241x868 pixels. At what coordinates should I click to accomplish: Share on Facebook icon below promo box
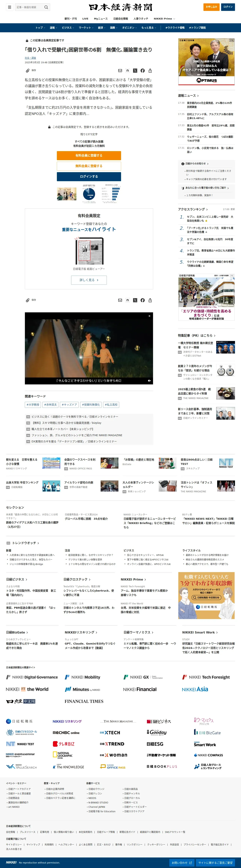(x=143, y=300)
